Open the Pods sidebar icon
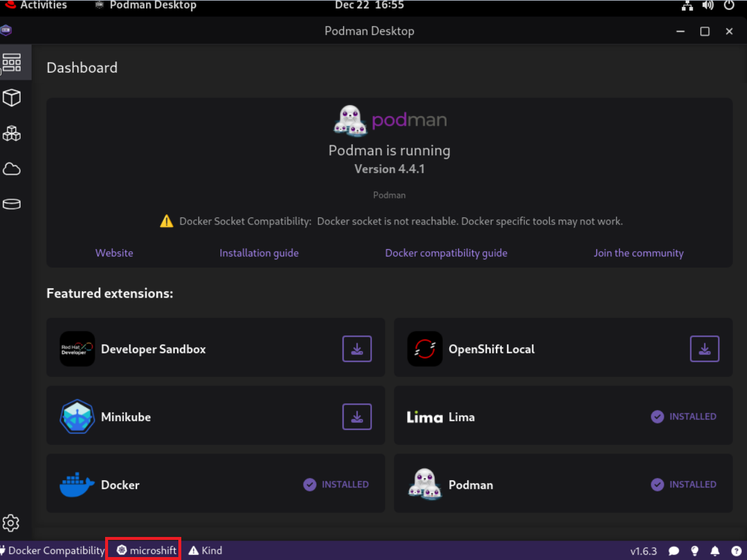Screen dimensions: 747x560 point(12,134)
